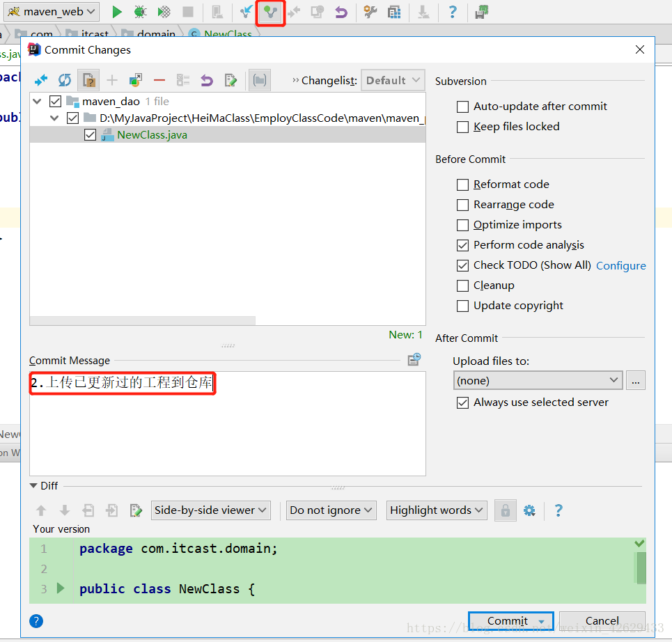Open the Changelist dropdown showing Default
Viewport: 672px width, 642px height.
click(392, 80)
